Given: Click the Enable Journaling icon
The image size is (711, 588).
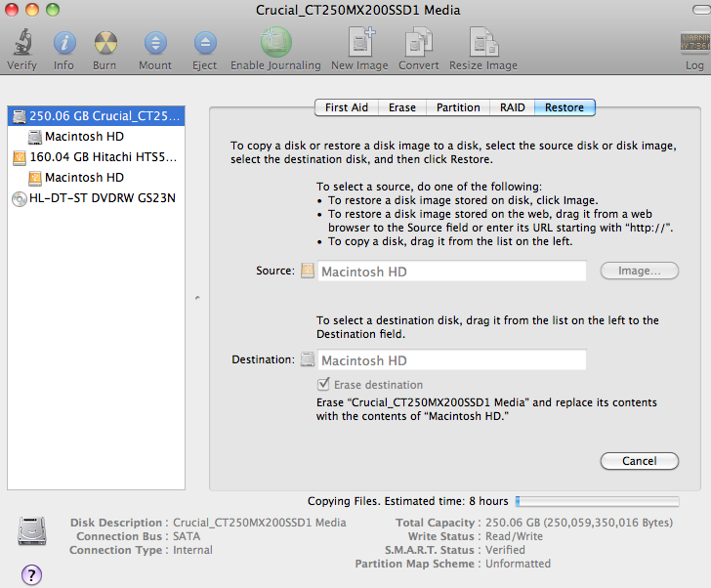Looking at the screenshot, I should click(x=275, y=42).
